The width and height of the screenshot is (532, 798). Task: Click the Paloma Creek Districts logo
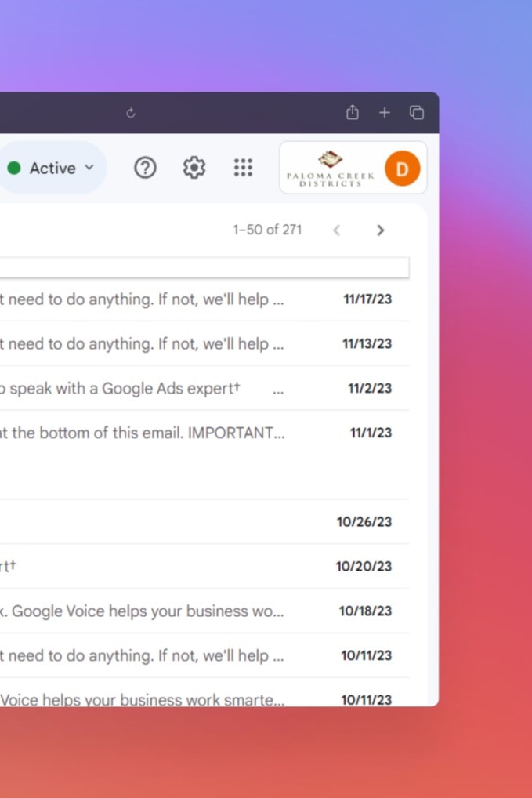[x=331, y=169]
